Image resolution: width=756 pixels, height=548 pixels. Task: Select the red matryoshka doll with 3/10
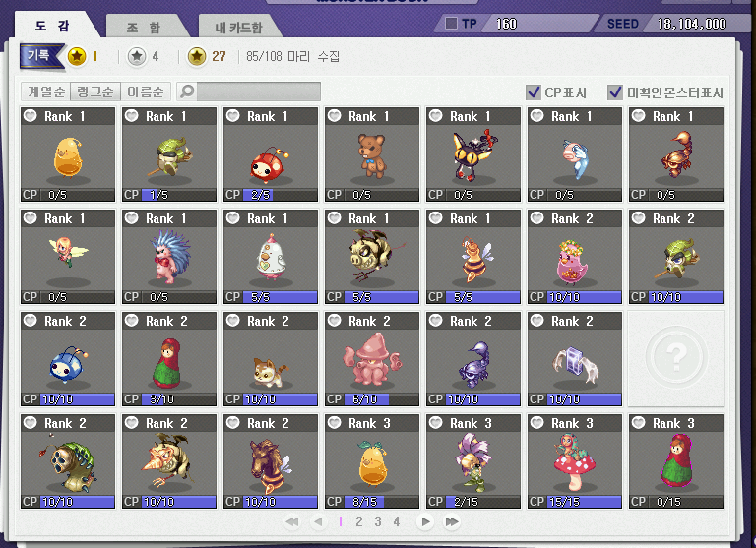tap(169, 359)
